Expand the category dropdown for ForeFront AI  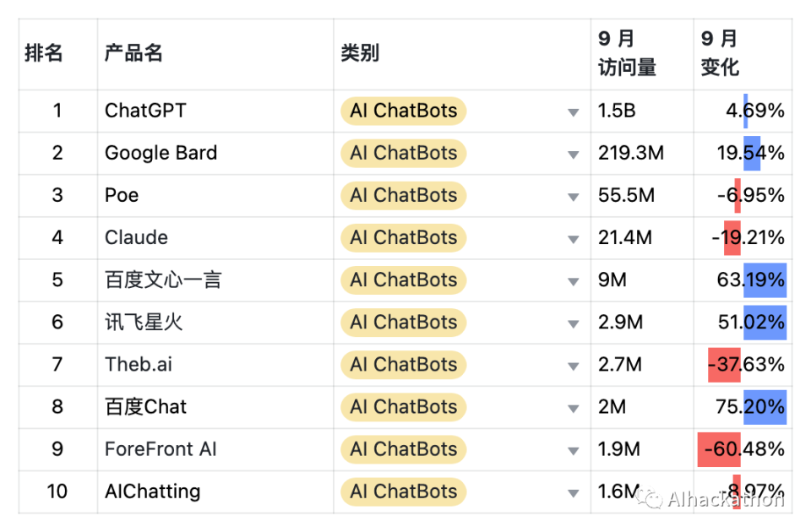tap(574, 450)
